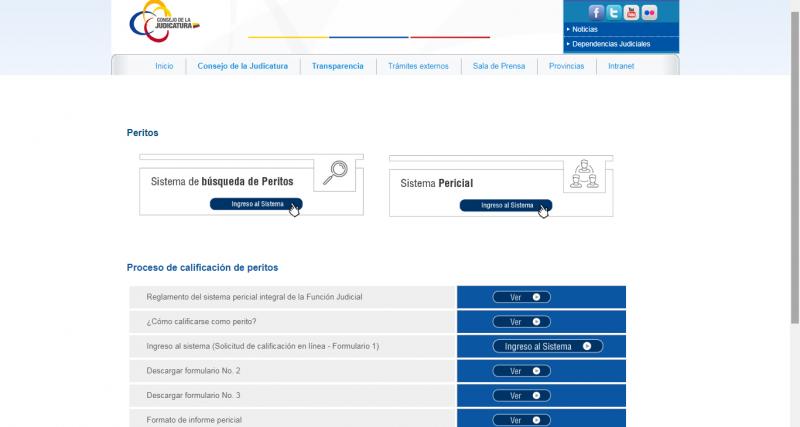Click 'Descargar formulario No. 3' text
Viewport: 800px width, 427px height.
click(193, 395)
